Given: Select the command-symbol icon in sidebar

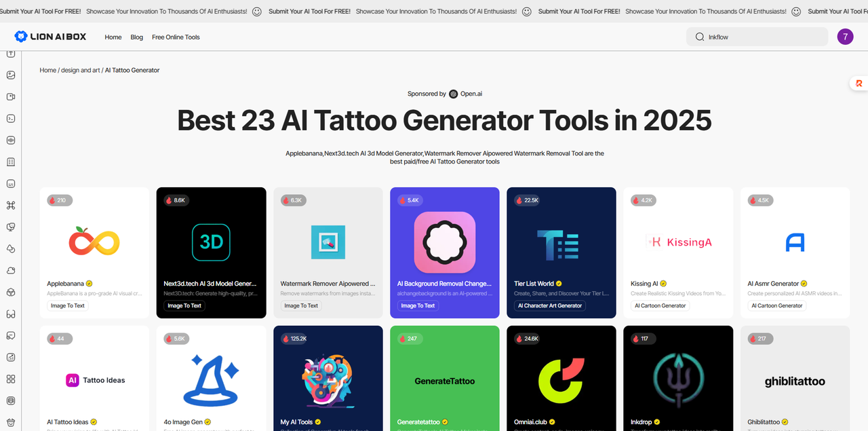Looking at the screenshot, I should pyautogui.click(x=11, y=206).
